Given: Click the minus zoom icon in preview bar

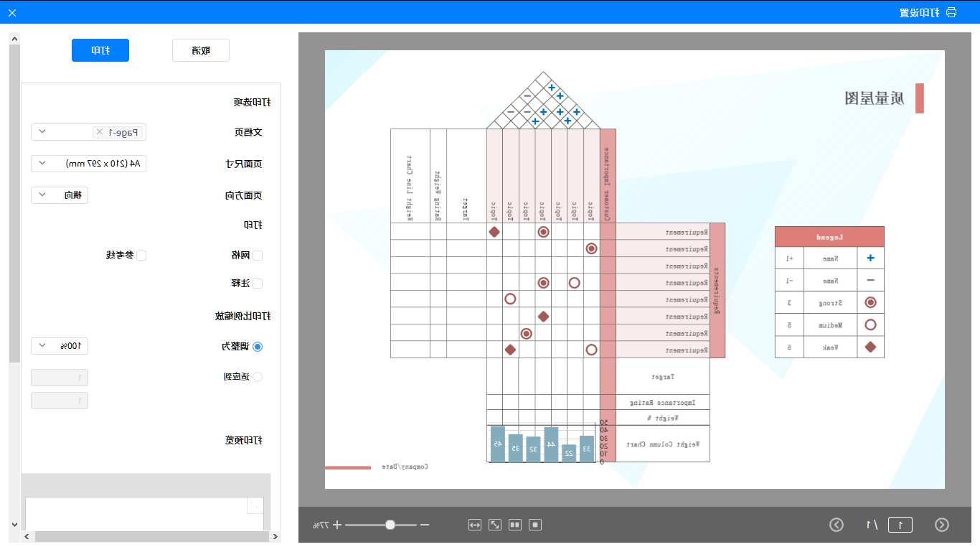Looking at the screenshot, I should coord(425,525).
